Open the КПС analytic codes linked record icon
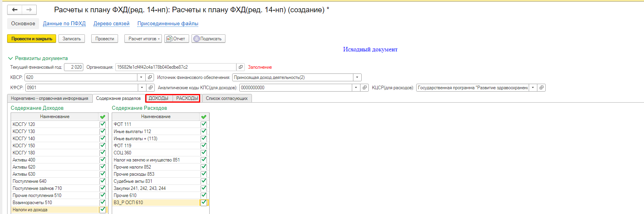644x214 pixels. 365,88
